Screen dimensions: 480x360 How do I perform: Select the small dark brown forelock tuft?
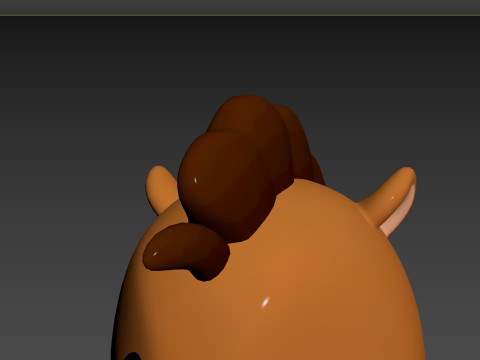186,251
